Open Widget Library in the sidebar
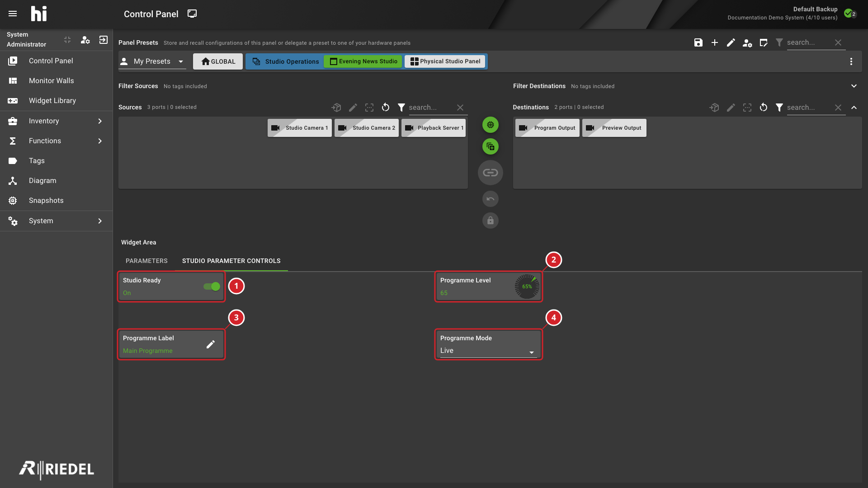Screen dimensions: 868x488 tap(56, 101)
